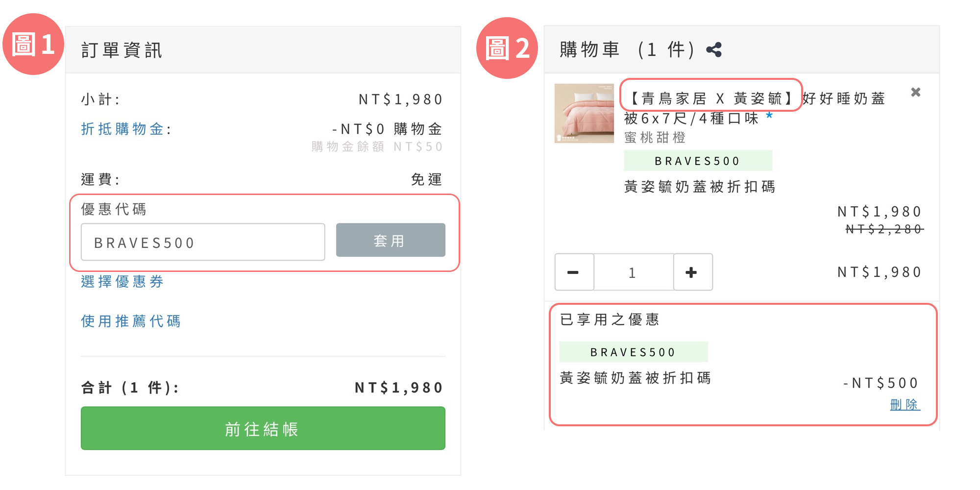The image size is (980, 490).
Task: Click the 使用推薦代碼 link
Action: [131, 321]
